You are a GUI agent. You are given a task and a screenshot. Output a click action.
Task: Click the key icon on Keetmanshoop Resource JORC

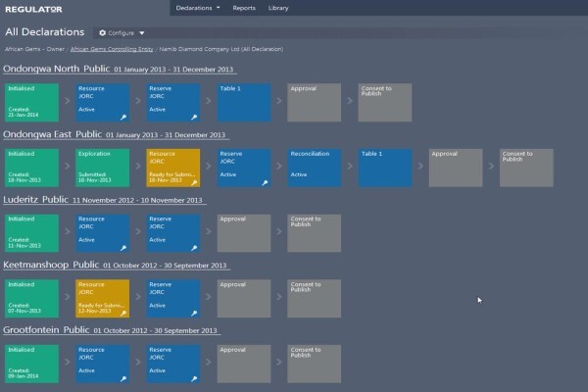[123, 314]
